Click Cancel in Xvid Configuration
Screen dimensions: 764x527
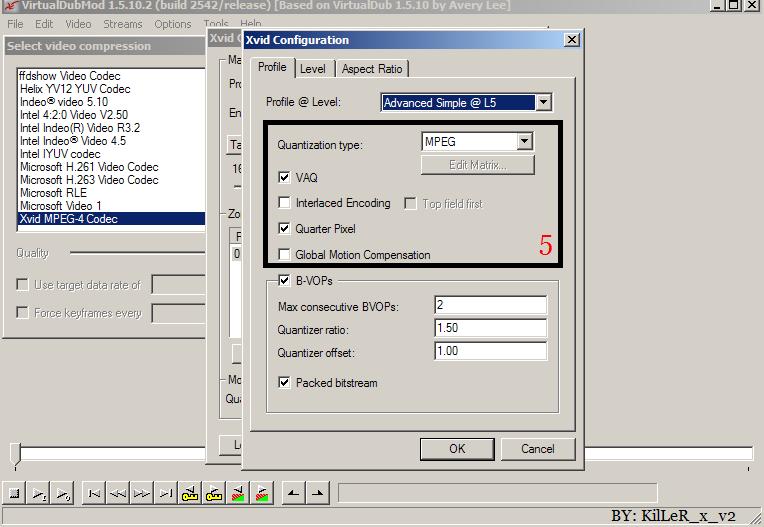537,449
